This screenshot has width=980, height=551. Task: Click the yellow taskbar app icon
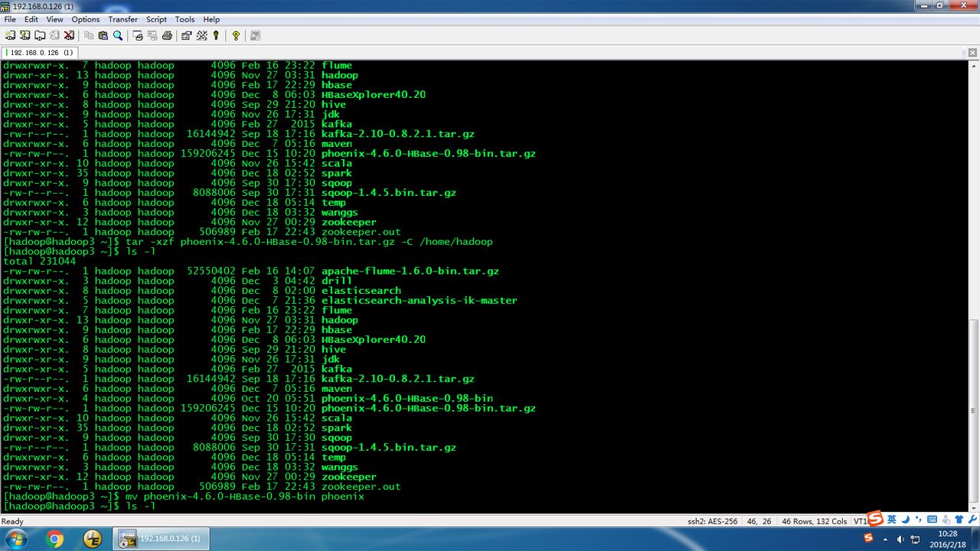93,539
